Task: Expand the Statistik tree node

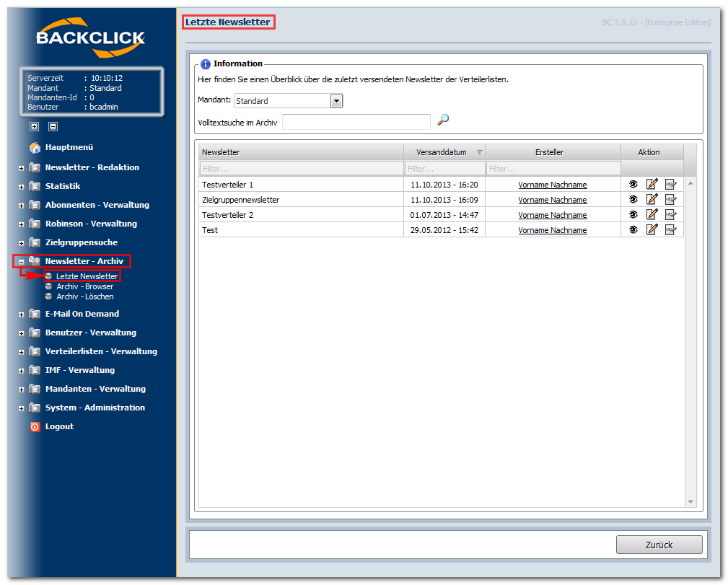Action: click(x=21, y=187)
